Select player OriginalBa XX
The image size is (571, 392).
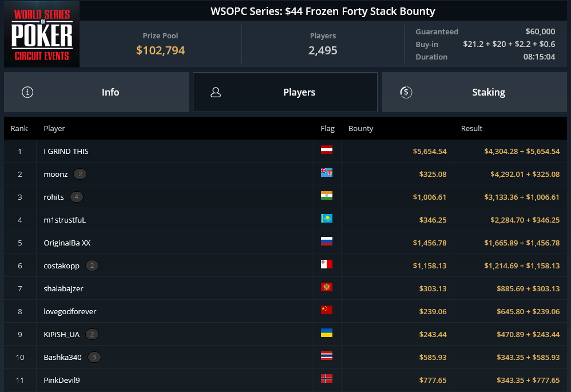(x=67, y=243)
